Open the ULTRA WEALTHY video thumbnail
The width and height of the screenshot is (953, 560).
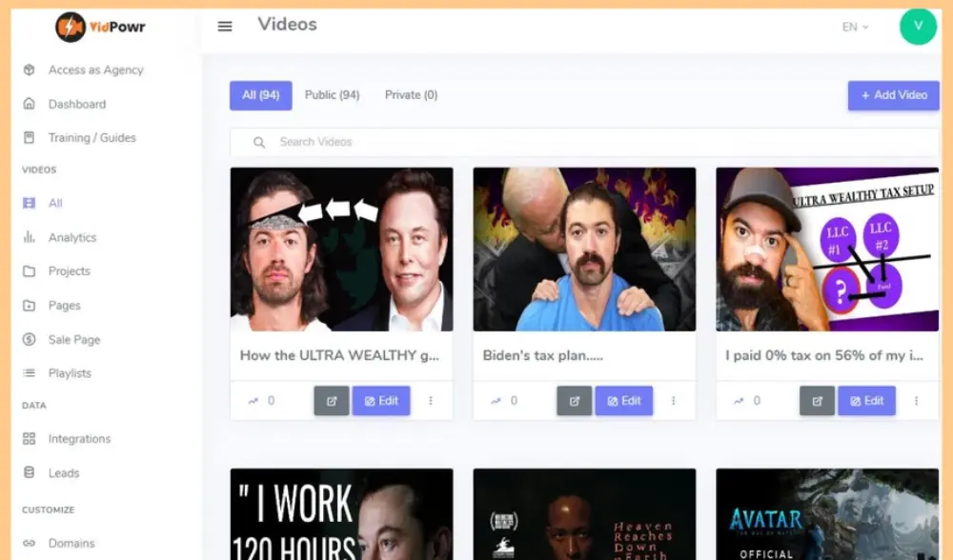point(341,249)
